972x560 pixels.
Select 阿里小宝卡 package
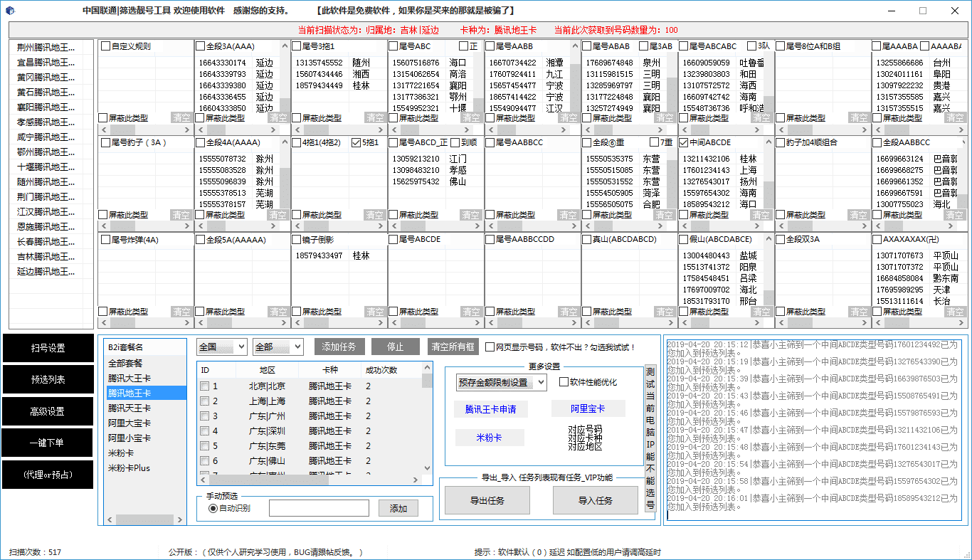pos(130,438)
